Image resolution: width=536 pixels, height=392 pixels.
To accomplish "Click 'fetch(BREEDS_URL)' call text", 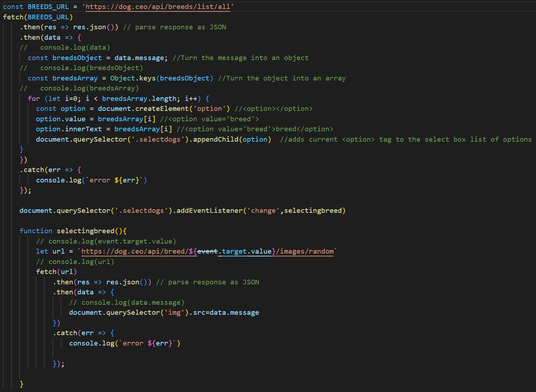I will pos(38,17).
